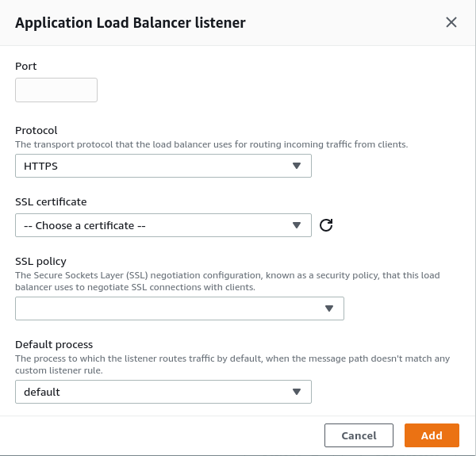Click the Port field label
Image resolution: width=476 pixels, height=456 pixels.
26,66
